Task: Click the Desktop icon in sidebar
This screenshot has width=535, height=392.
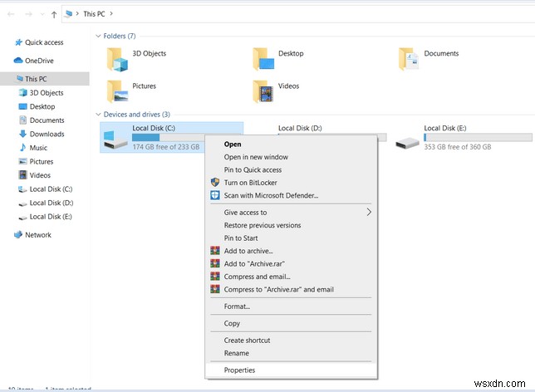Action: point(23,106)
